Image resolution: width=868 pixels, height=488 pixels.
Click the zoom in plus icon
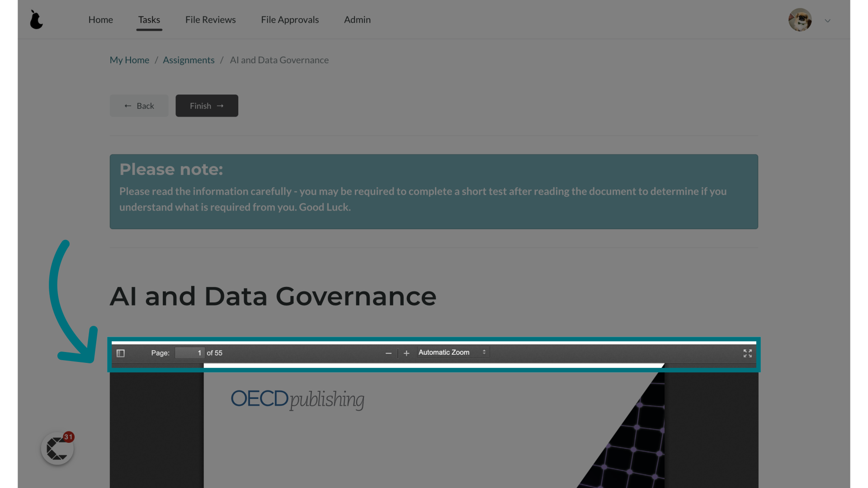(406, 353)
